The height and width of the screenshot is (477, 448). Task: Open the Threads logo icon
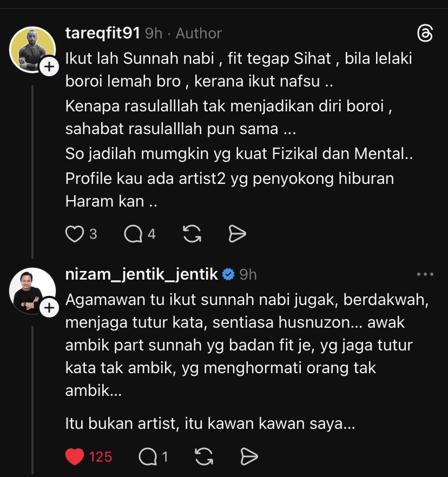(x=425, y=34)
